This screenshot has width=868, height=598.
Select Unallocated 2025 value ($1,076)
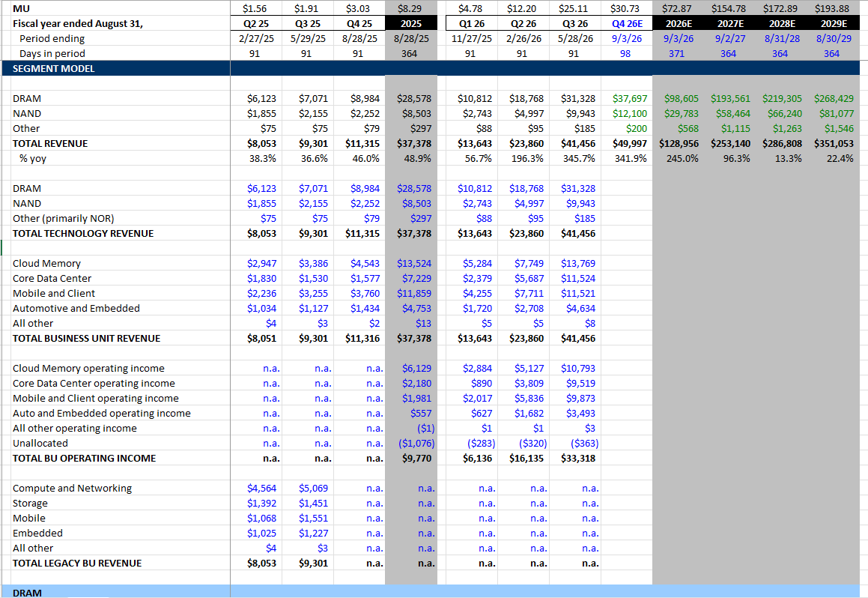click(416, 444)
